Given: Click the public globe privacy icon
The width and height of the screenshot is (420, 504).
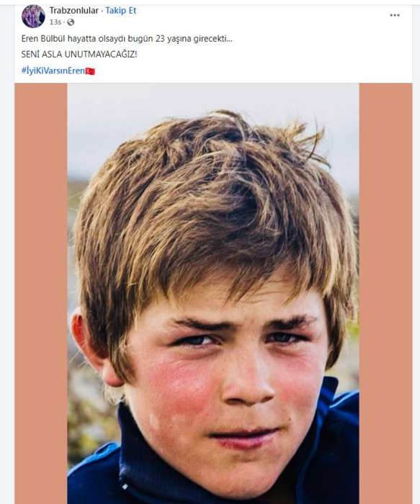Looking at the screenshot, I should pyautogui.click(x=71, y=22).
